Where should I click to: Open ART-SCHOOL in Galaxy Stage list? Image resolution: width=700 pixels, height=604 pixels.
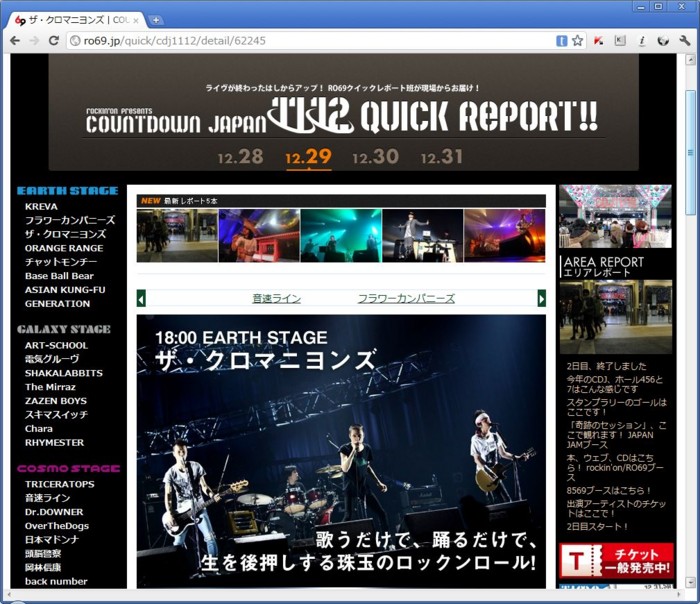click(x=56, y=346)
